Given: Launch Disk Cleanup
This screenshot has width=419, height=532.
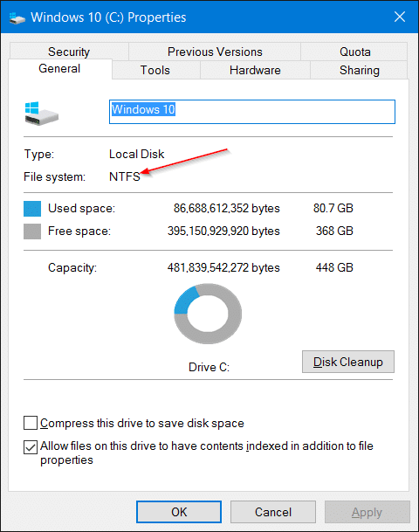Looking at the screenshot, I should click(348, 362).
